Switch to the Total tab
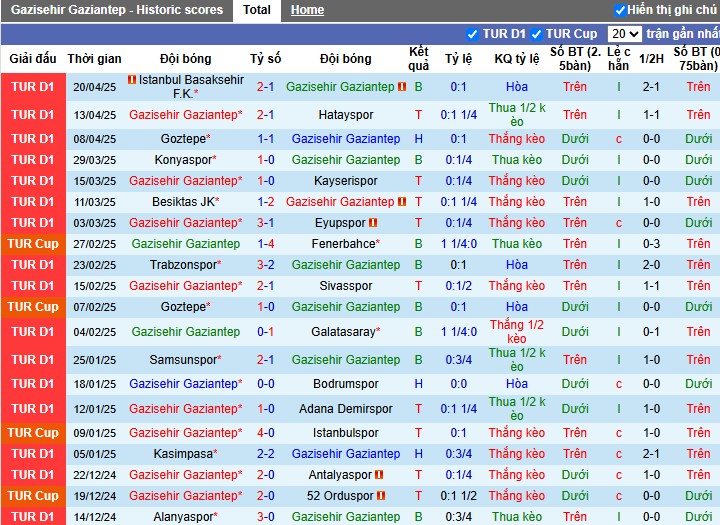This screenshot has width=720, height=525. (257, 10)
